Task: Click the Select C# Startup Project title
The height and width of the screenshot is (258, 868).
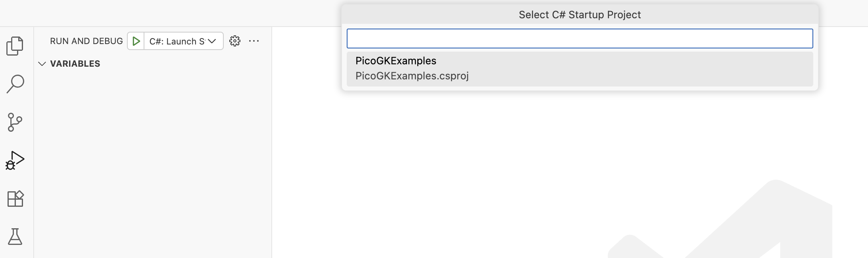Action: [580, 15]
